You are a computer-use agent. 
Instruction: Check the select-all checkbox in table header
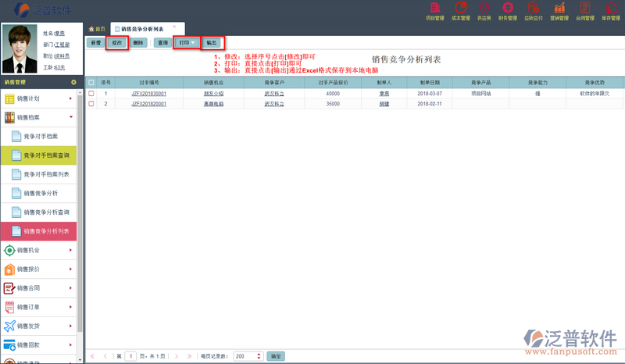point(91,81)
